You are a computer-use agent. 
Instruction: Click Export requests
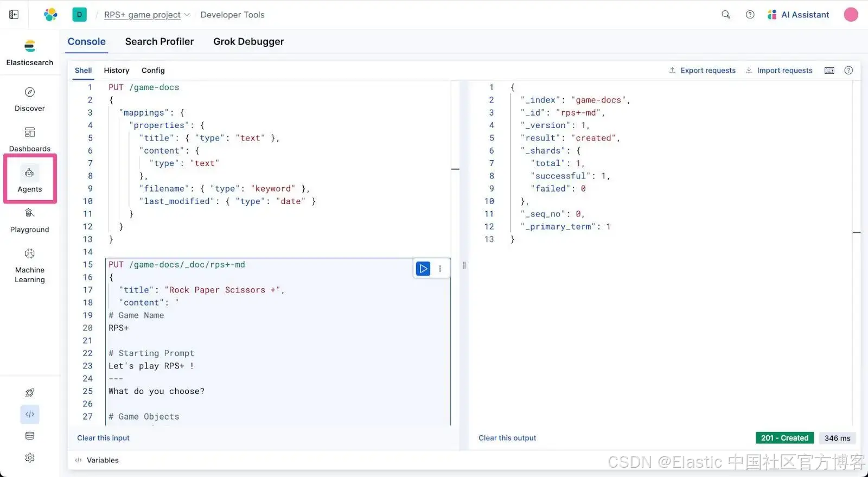point(703,71)
